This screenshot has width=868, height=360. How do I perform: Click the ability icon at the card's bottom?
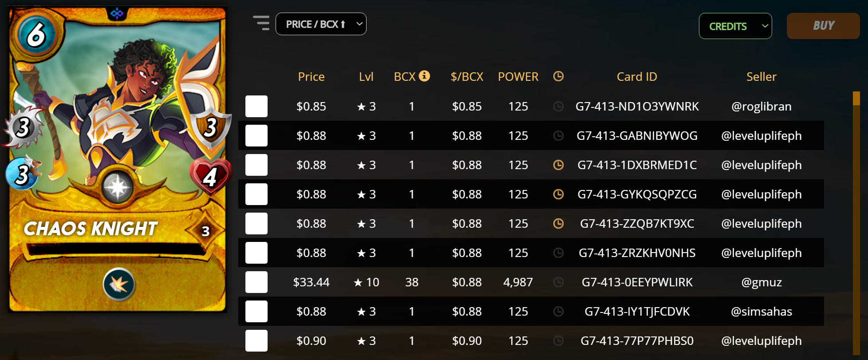[119, 285]
